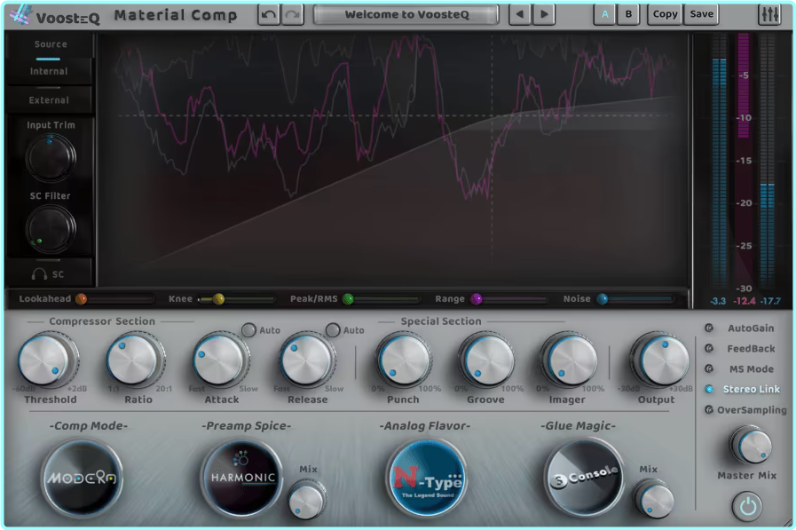Enable the AutoGain option
The width and height of the screenshot is (796, 530).
740,328
